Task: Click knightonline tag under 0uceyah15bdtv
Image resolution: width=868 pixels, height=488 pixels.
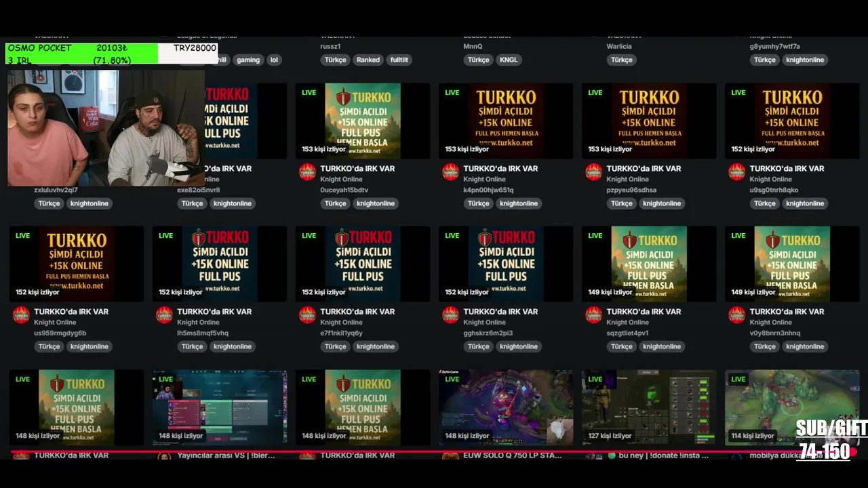Action: click(376, 203)
